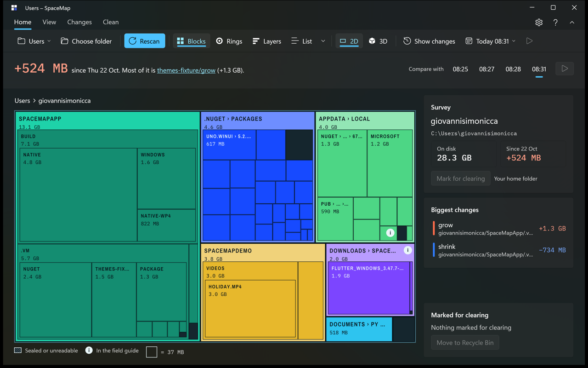Compare with the 08:25 snapshot
The height and width of the screenshot is (368, 588).
coord(460,69)
